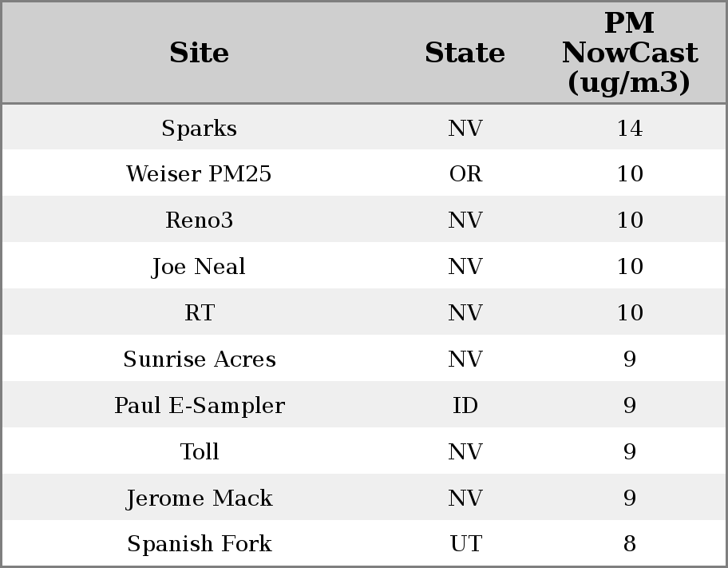Select the ID state cell
The height and width of the screenshot is (568, 728).
coord(465,406)
